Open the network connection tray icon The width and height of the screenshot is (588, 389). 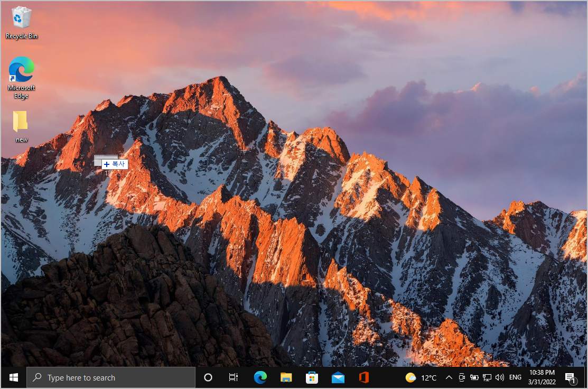[487, 377]
